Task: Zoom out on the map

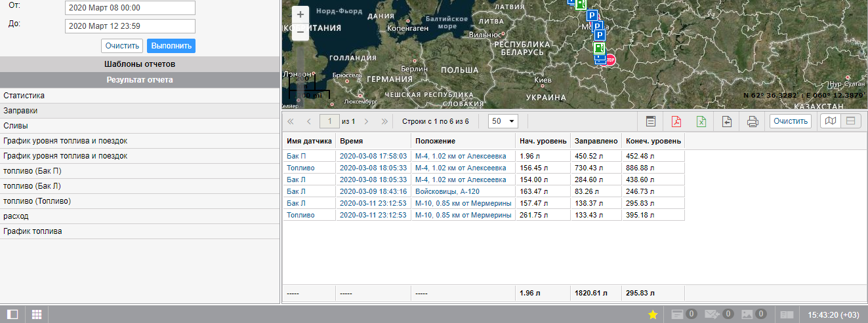Action: [300, 31]
